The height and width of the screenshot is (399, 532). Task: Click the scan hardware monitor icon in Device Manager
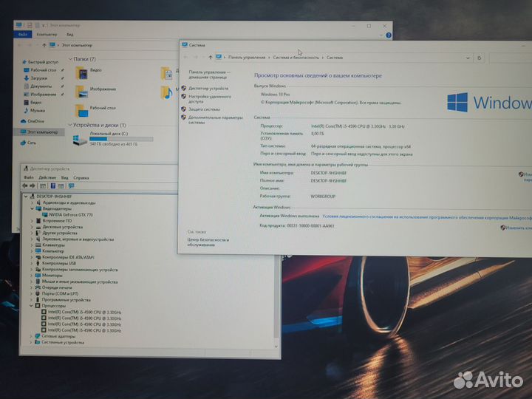click(x=71, y=185)
